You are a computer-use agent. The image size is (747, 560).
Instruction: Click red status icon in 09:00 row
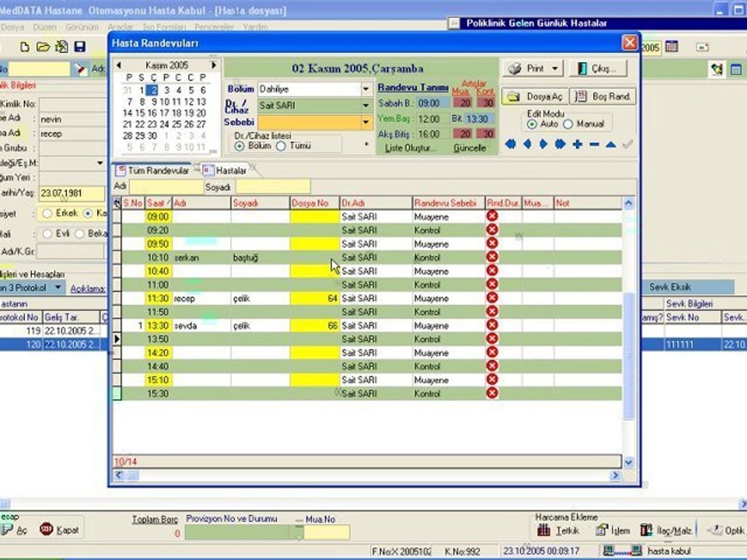click(492, 216)
